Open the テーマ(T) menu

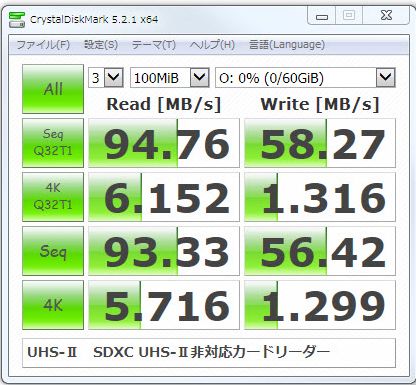tap(154, 45)
